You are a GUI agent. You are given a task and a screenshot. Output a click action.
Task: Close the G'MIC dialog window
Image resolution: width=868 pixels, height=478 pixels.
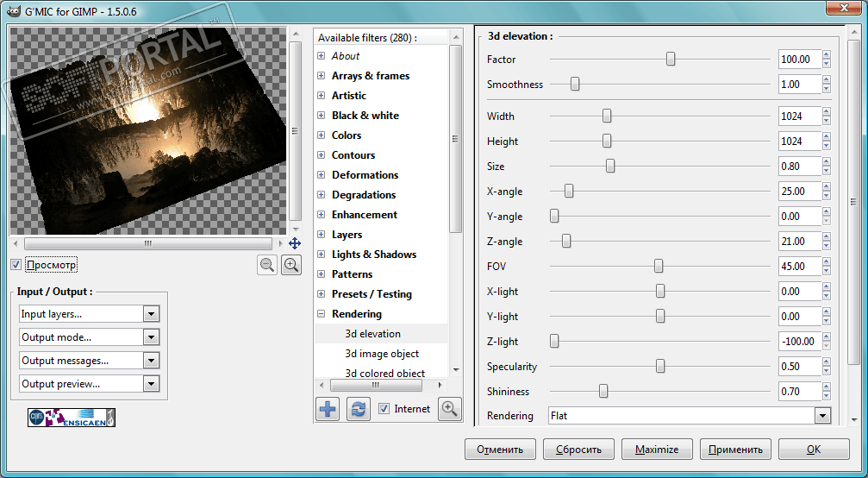[x=844, y=8]
